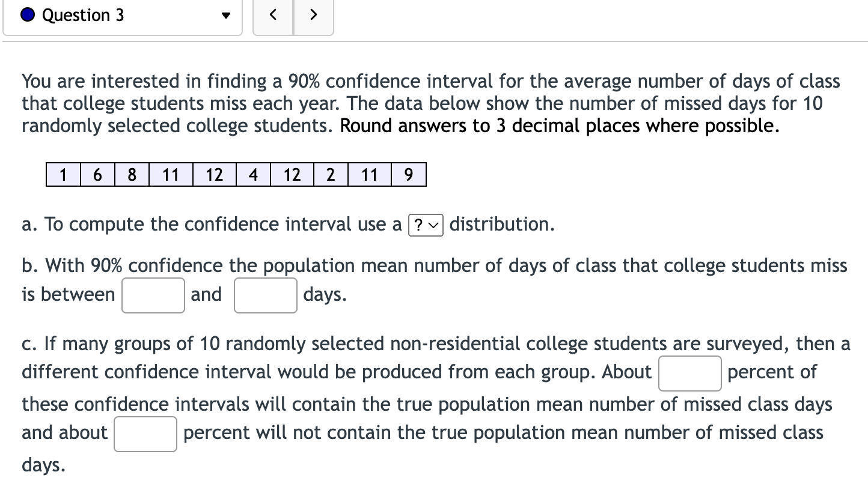This screenshot has width=868, height=478.
Task: Click the lower bound input field in part b
Action: click(x=153, y=294)
